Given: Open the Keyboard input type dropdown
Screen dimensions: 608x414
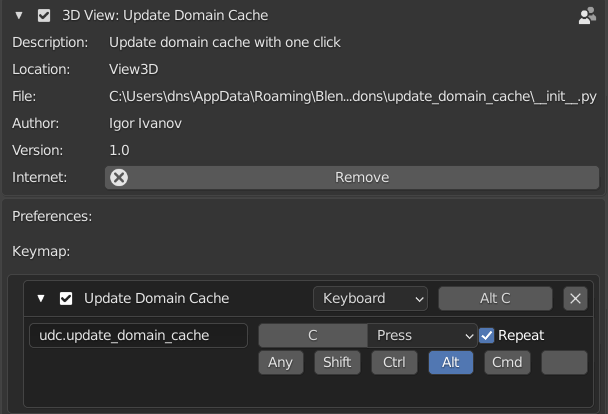Looking at the screenshot, I should (370, 298).
